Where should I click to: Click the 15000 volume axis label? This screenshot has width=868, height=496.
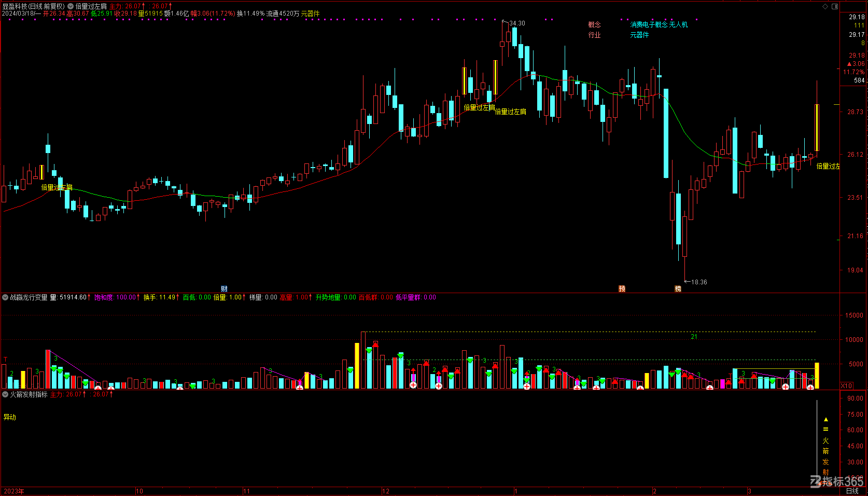click(854, 315)
